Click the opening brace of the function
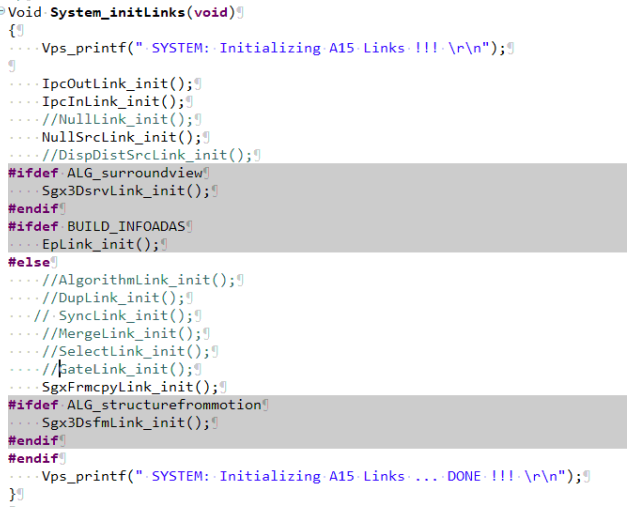 point(12,30)
